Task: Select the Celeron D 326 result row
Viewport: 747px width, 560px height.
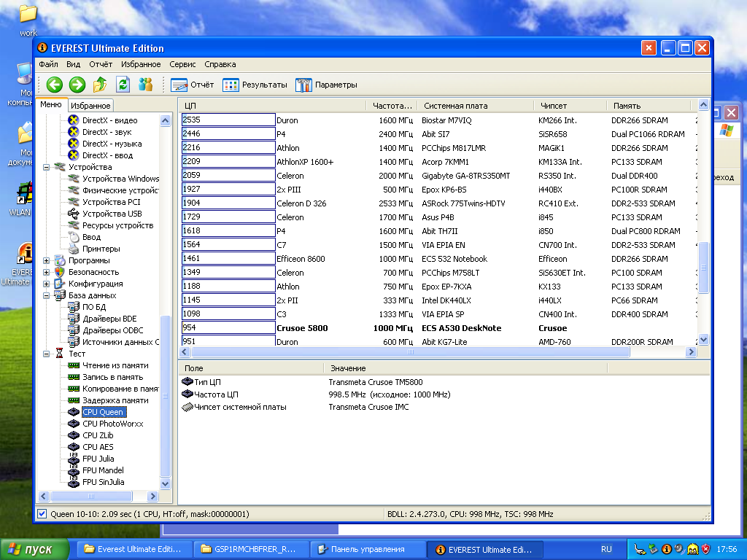Action: [438, 203]
